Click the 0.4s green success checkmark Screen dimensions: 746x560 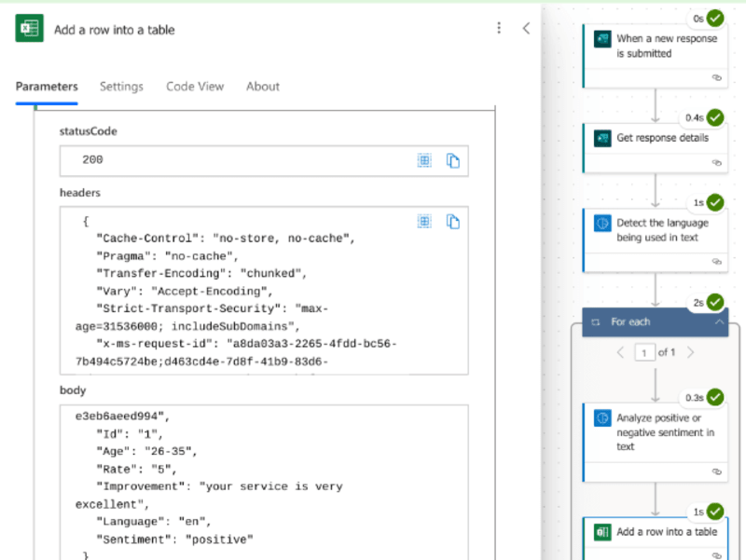click(715, 117)
